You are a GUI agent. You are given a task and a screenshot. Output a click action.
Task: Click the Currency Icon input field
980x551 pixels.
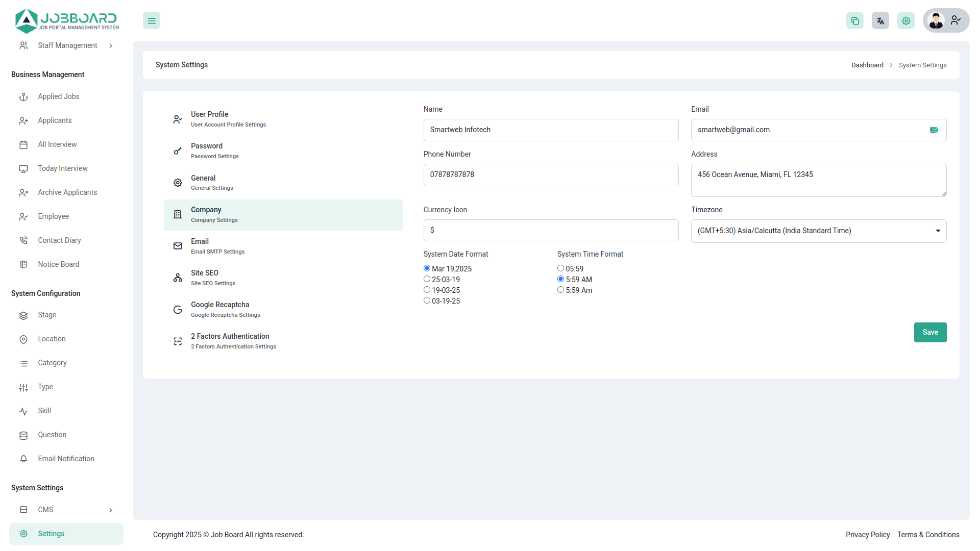coord(551,231)
